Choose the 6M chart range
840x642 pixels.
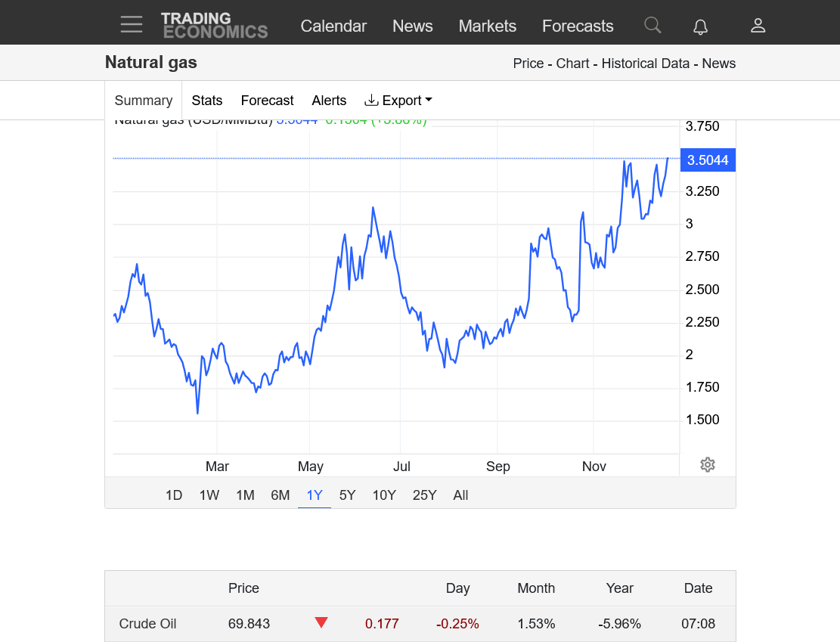click(x=281, y=495)
